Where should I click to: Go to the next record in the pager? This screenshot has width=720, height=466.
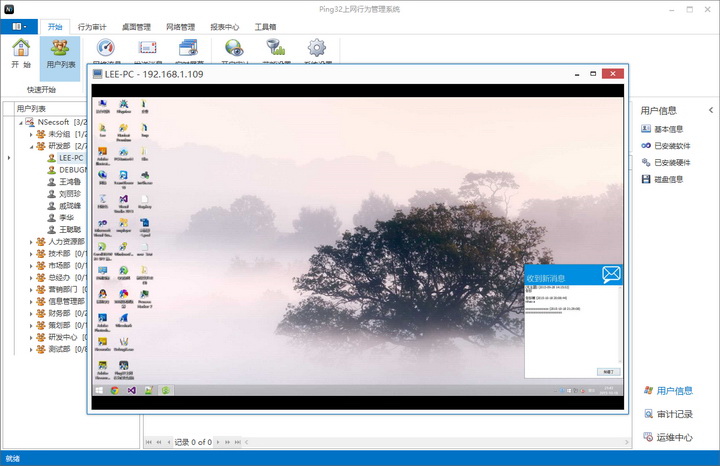[218, 442]
